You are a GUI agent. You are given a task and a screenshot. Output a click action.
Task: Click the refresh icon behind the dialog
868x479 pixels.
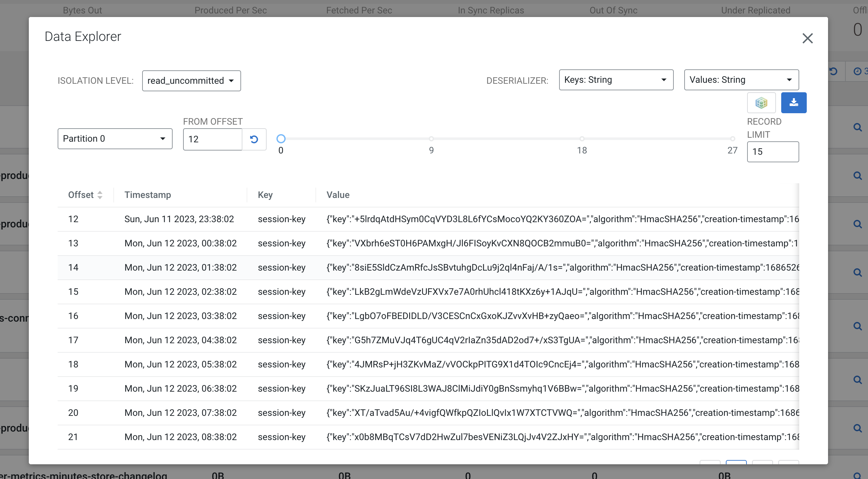tap(833, 71)
